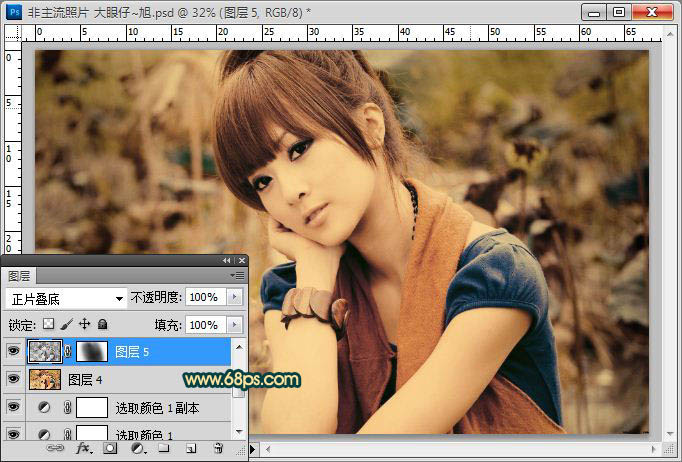This screenshot has width=682, height=462.
Task: Toggle lock transparent pixels
Action: coord(47,325)
